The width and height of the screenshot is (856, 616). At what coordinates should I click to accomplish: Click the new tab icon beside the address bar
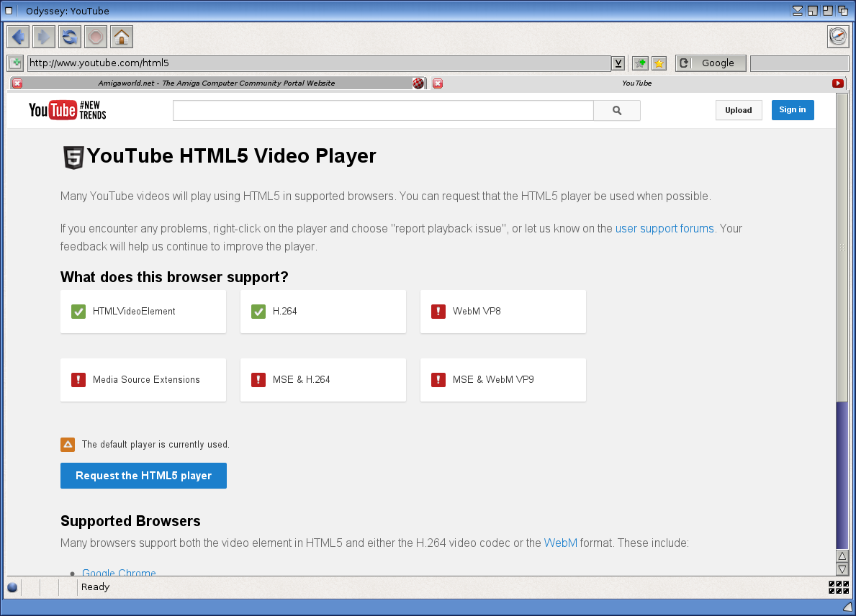[15, 63]
